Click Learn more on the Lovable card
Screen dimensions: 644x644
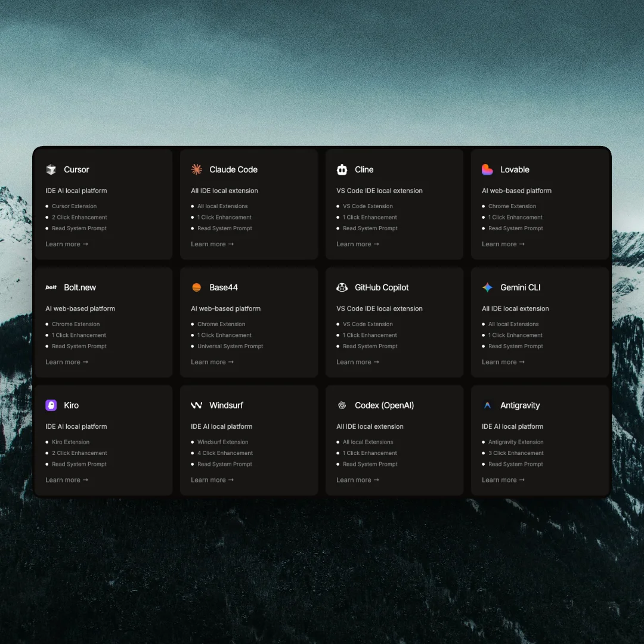point(503,244)
